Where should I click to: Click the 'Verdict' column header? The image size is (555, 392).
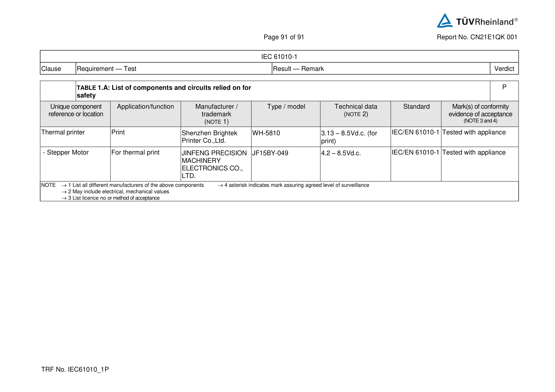click(504, 69)
